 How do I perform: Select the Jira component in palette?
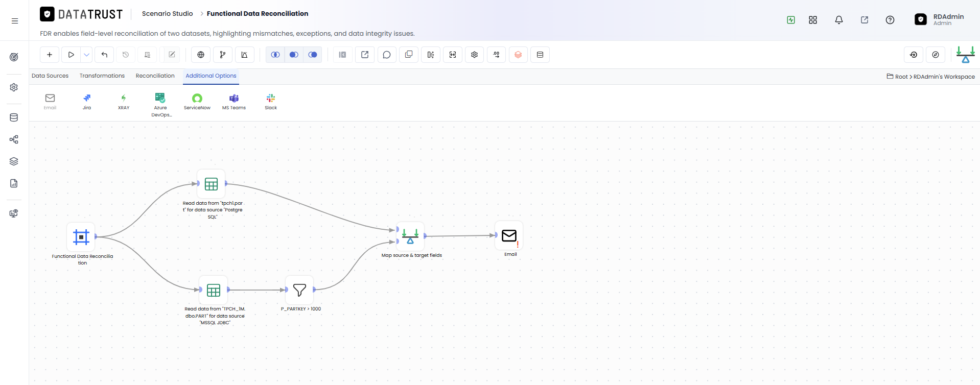coord(87,101)
